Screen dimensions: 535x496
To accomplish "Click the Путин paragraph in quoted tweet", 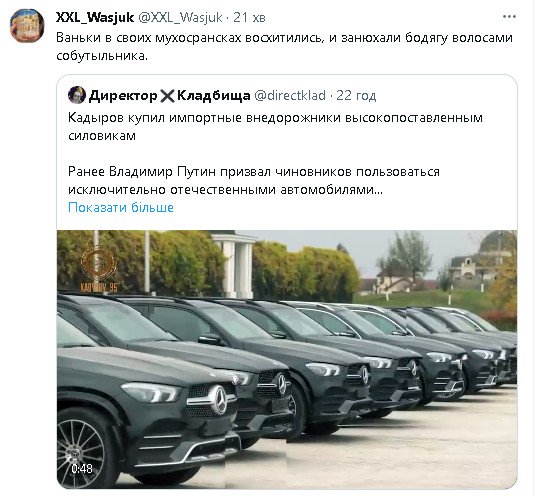I will (254, 180).
